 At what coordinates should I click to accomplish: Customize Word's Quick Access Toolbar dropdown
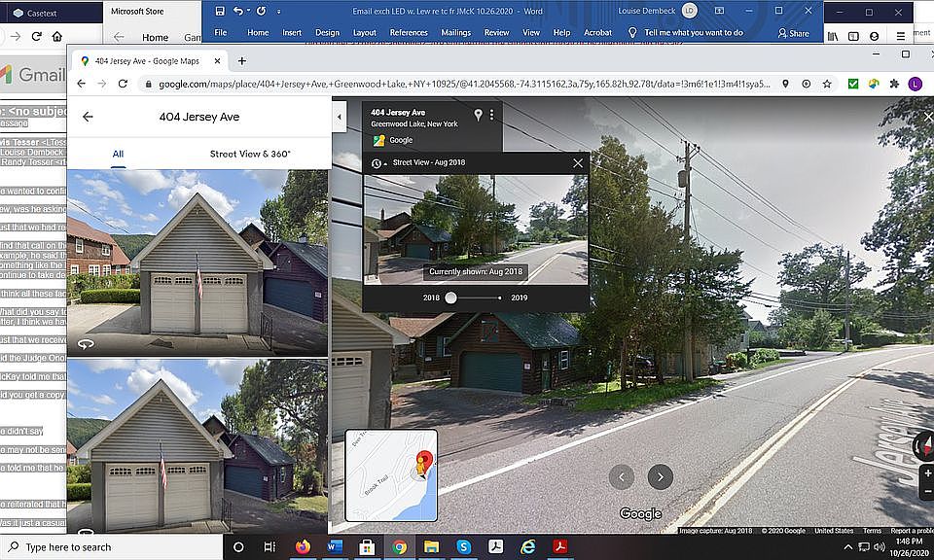pos(279,12)
